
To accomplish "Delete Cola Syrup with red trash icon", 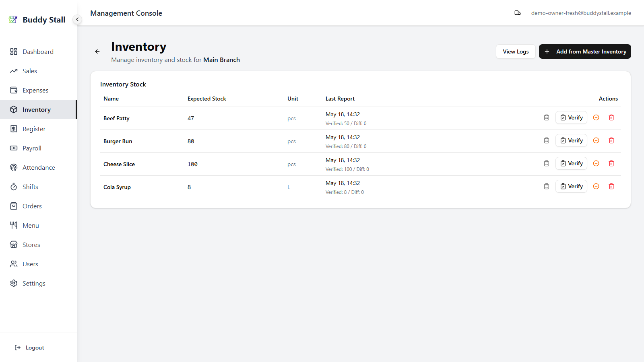I will point(611,186).
